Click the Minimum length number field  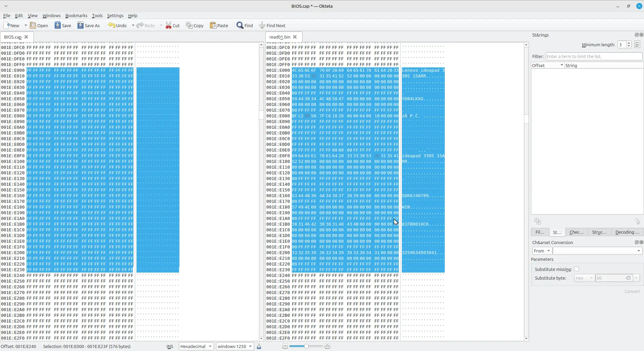(622, 45)
